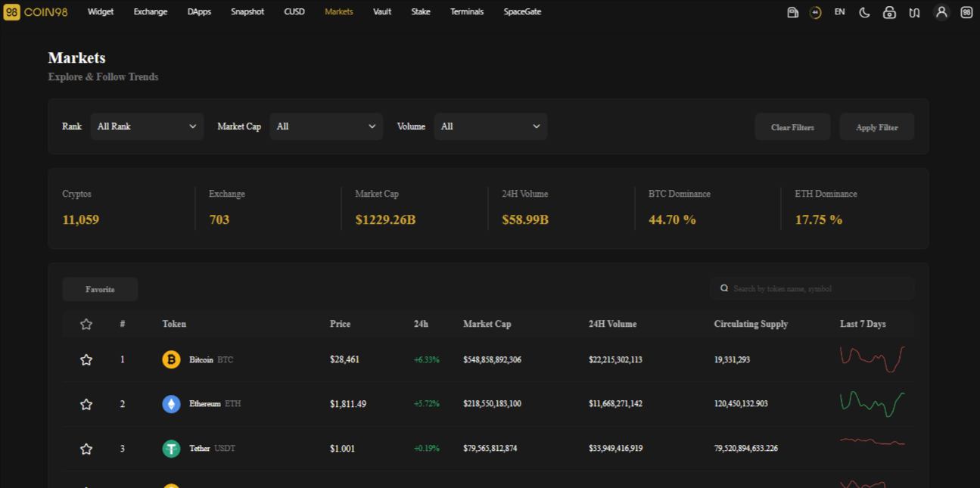Open the Bitcoin token name link
Image resolution: width=980 pixels, height=488 pixels.
[x=201, y=360]
